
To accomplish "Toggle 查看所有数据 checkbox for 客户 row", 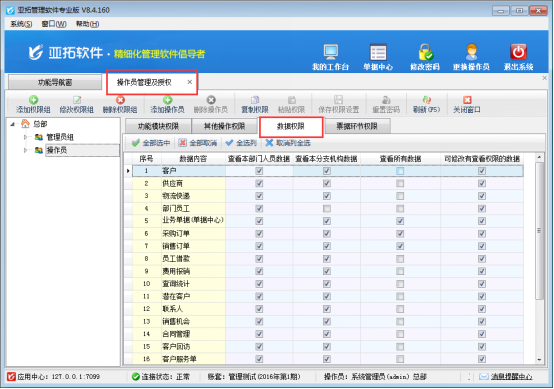I will click(400, 171).
